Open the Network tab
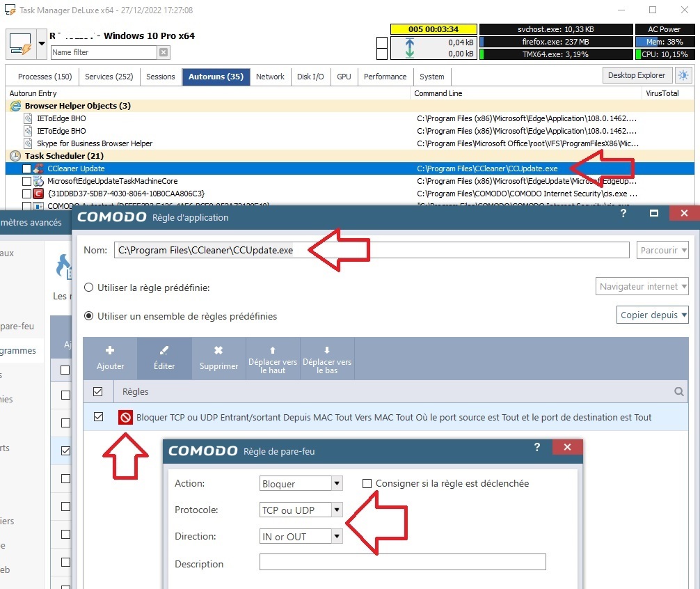The width and height of the screenshot is (700, 589). pyautogui.click(x=270, y=77)
